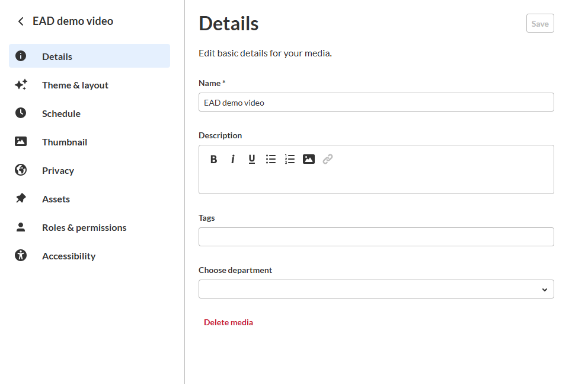Screen dimensions: 588x384
Task: Insert a bulleted list in Description
Action: pyautogui.click(x=271, y=159)
